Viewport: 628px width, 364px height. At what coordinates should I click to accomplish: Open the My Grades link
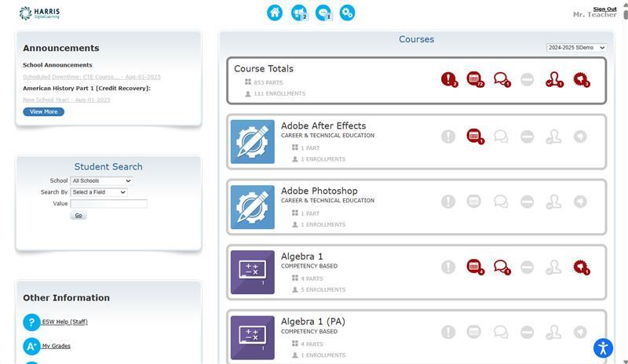[x=56, y=346]
